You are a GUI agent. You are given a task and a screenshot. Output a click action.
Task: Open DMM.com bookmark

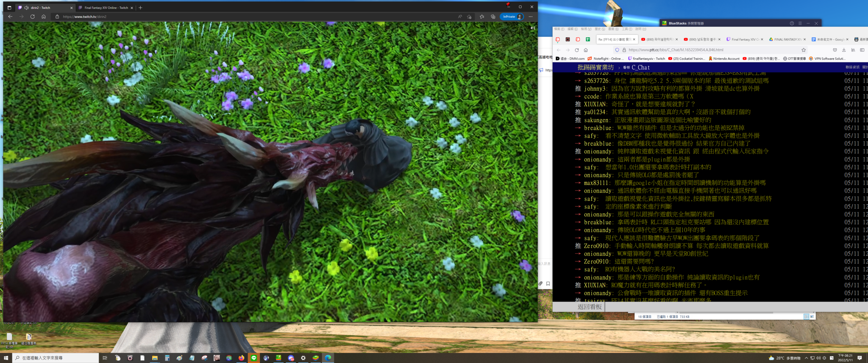tap(570, 58)
